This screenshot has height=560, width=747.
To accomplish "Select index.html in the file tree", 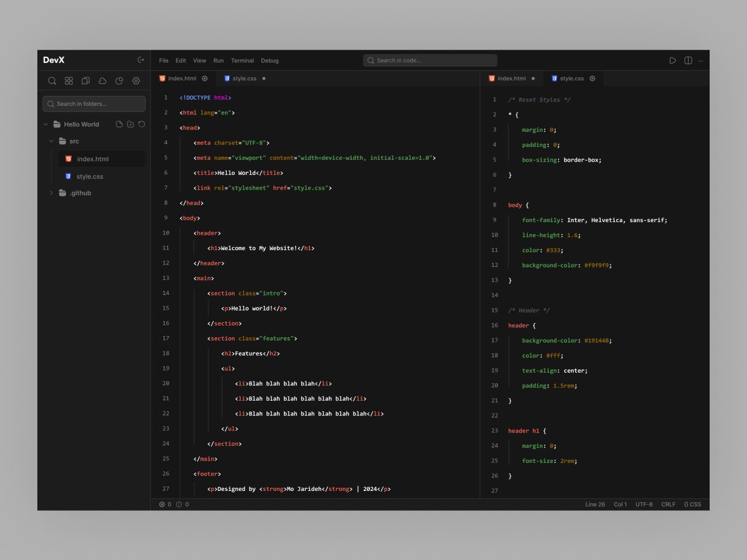I will (101, 159).
